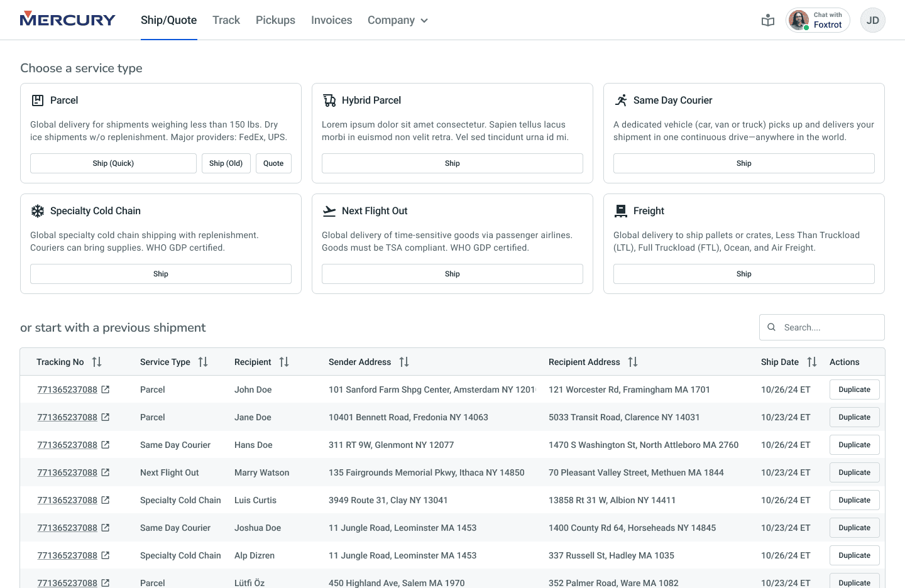The width and height of the screenshot is (905, 588).
Task: Duplicate the Joshua Doe shipment
Action: (x=855, y=528)
